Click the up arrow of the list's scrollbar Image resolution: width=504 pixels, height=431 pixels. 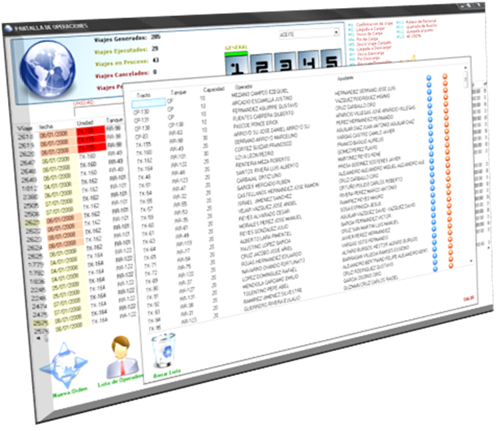pyautogui.click(x=465, y=68)
